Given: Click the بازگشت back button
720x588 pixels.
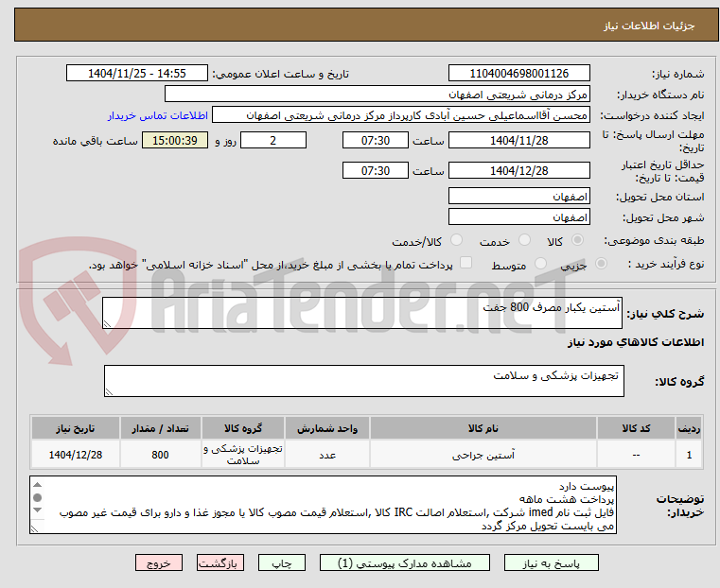Looking at the screenshot, I should tap(220, 562).
